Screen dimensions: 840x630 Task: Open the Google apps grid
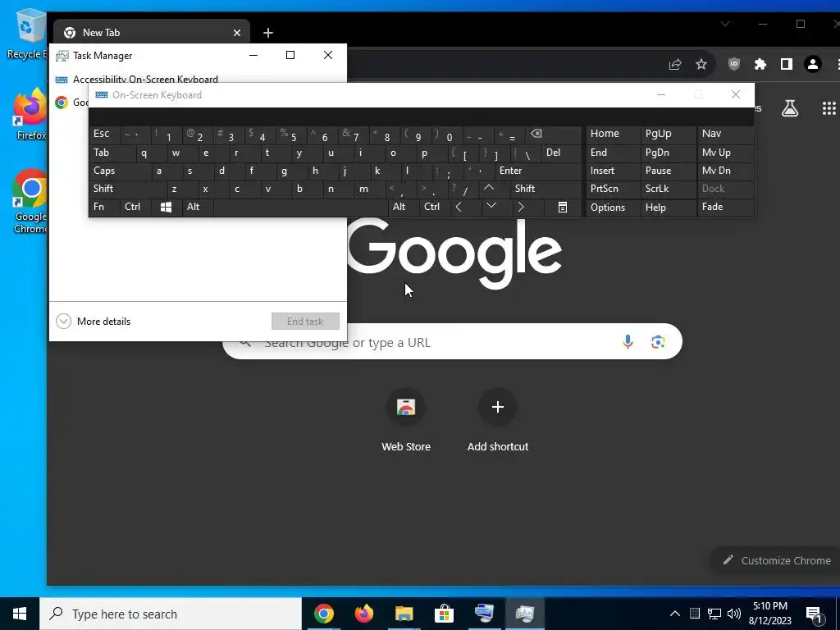tap(829, 109)
